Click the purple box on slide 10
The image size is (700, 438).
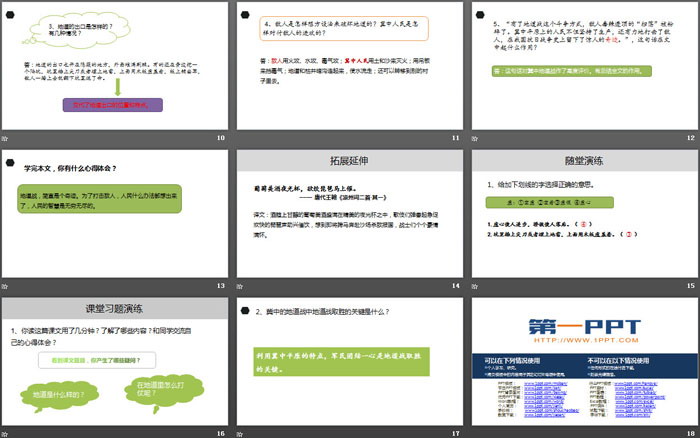(x=115, y=102)
